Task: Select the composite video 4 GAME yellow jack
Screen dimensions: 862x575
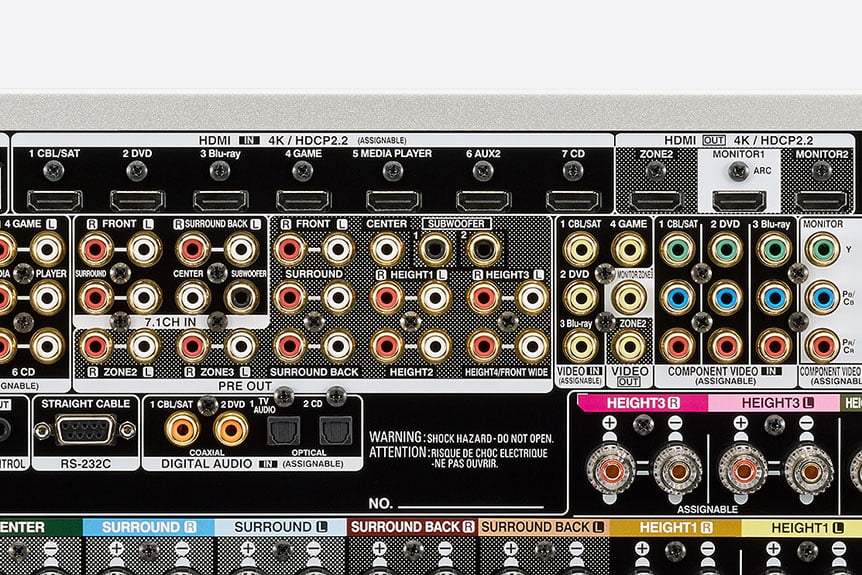Action: coord(629,249)
